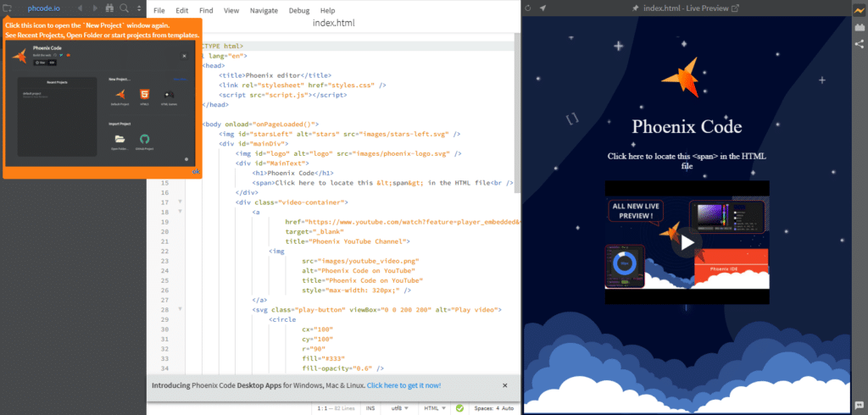Follow the Click here to get it now link
Screen dimensions: 868x415
pos(403,385)
